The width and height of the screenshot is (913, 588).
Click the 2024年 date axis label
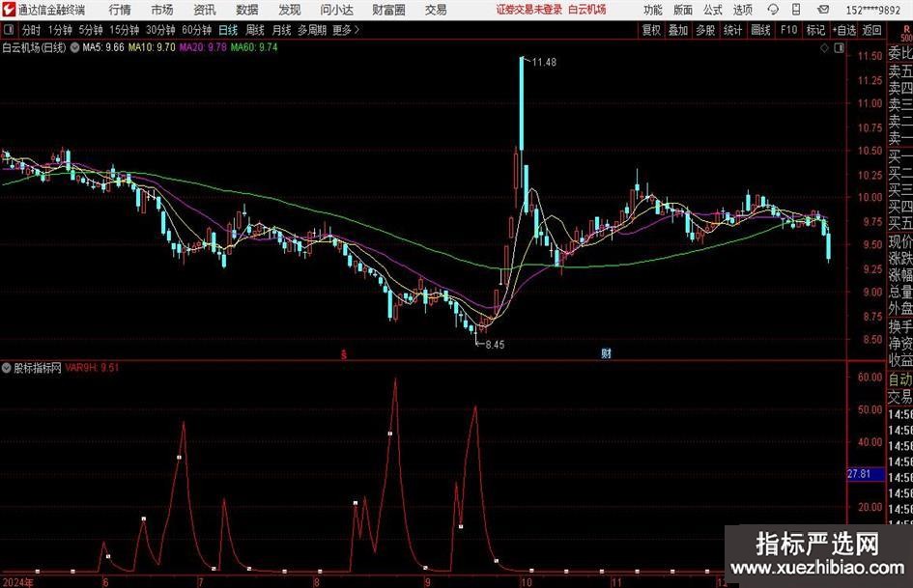18,582
